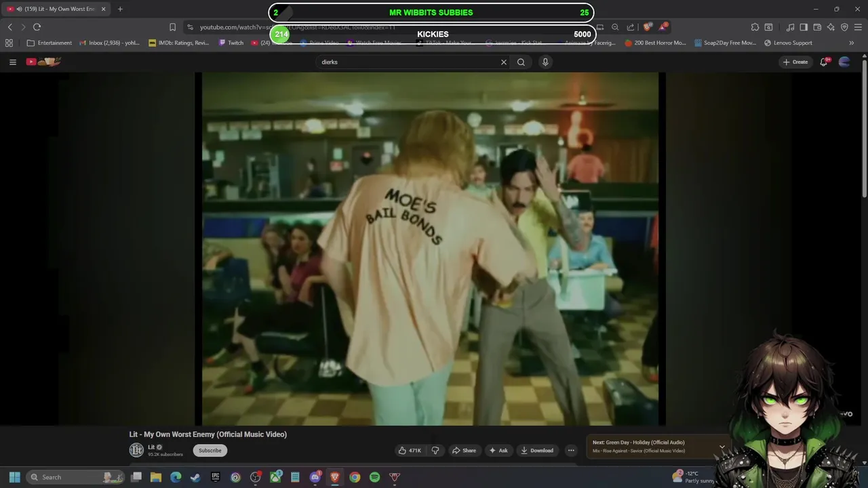868x488 pixels.
Task: Open the Lenovo Support bookmark
Action: 788,43
